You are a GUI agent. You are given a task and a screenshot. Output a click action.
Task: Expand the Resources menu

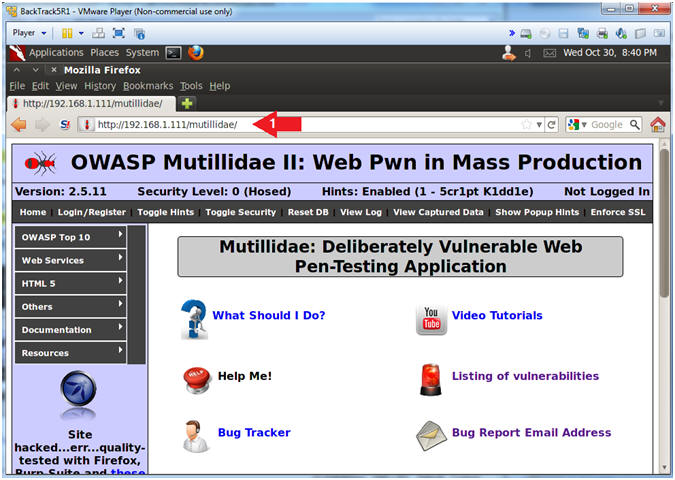point(71,353)
